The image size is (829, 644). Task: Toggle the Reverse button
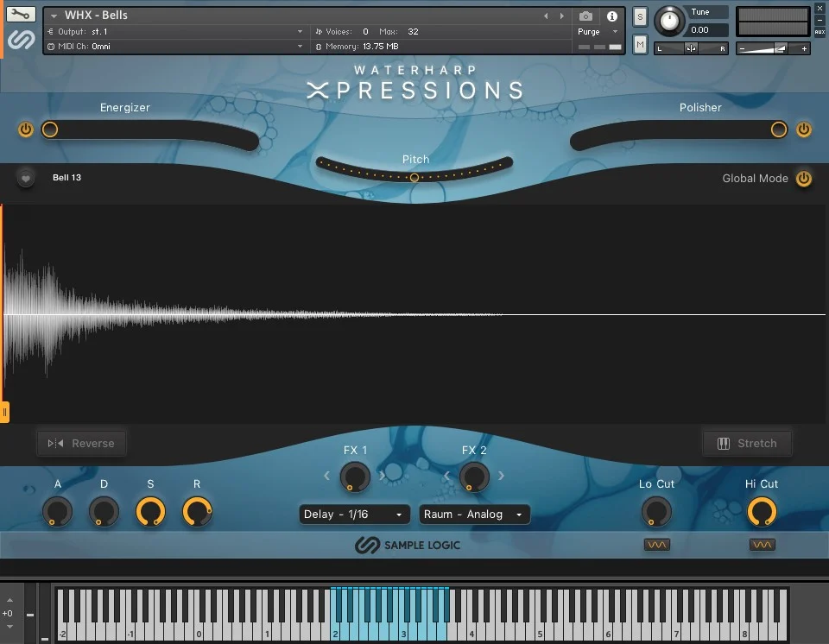coord(81,443)
